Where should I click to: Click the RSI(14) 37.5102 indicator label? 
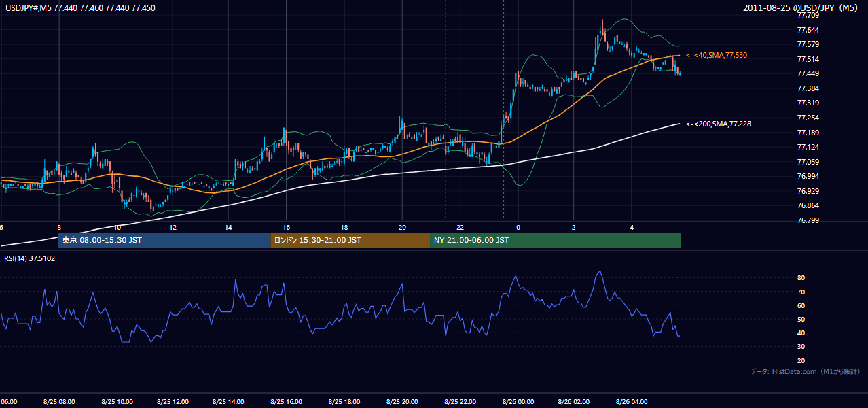coord(30,258)
